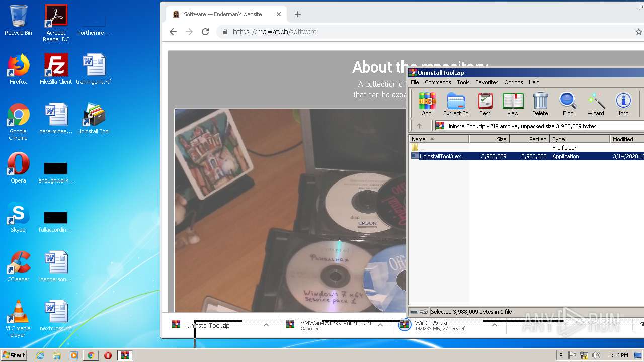Screen dimensions: 644x362
Task: Select the Uninstall Tool desktop icon
Action: coord(94,119)
